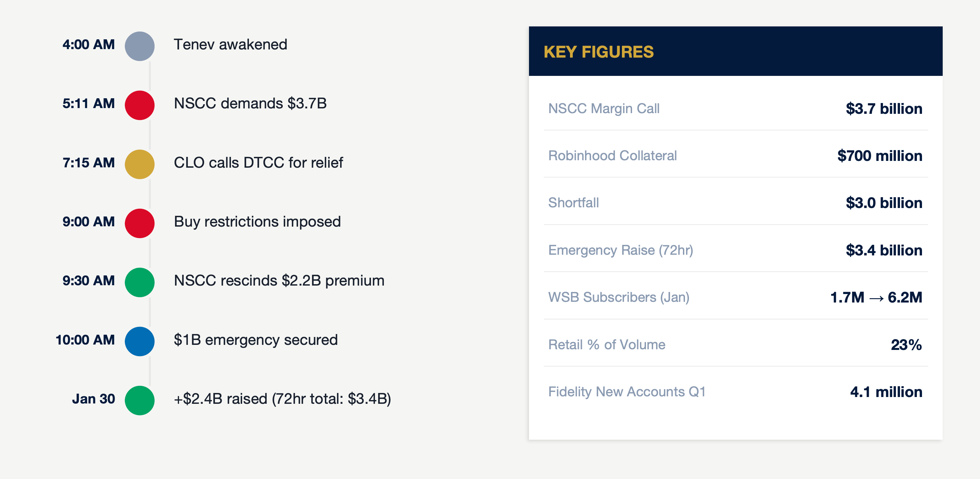Select the WSB Subscribers 1.7M → 6.2M value
This screenshot has width=980, height=479.
tap(876, 297)
